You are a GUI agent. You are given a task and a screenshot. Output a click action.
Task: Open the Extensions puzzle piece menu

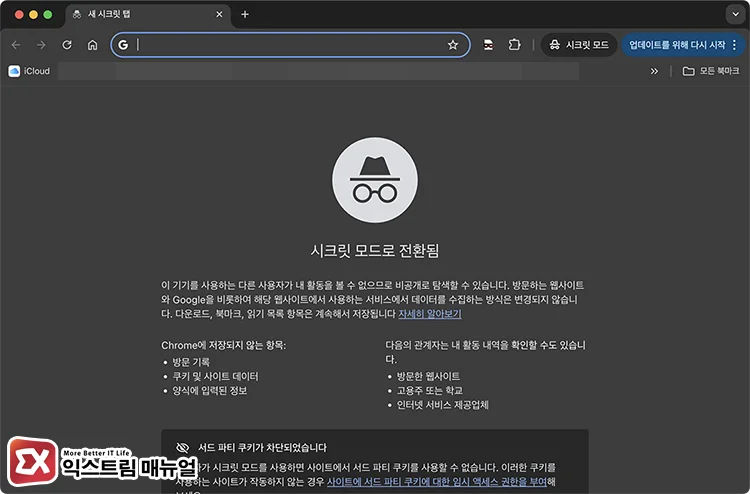click(514, 45)
